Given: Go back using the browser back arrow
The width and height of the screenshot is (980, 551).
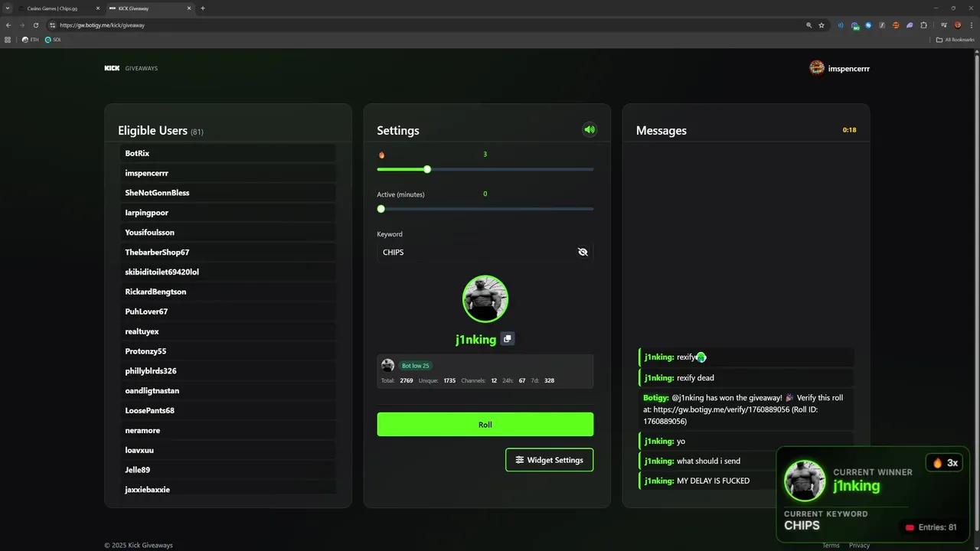Looking at the screenshot, I should 8,25.
